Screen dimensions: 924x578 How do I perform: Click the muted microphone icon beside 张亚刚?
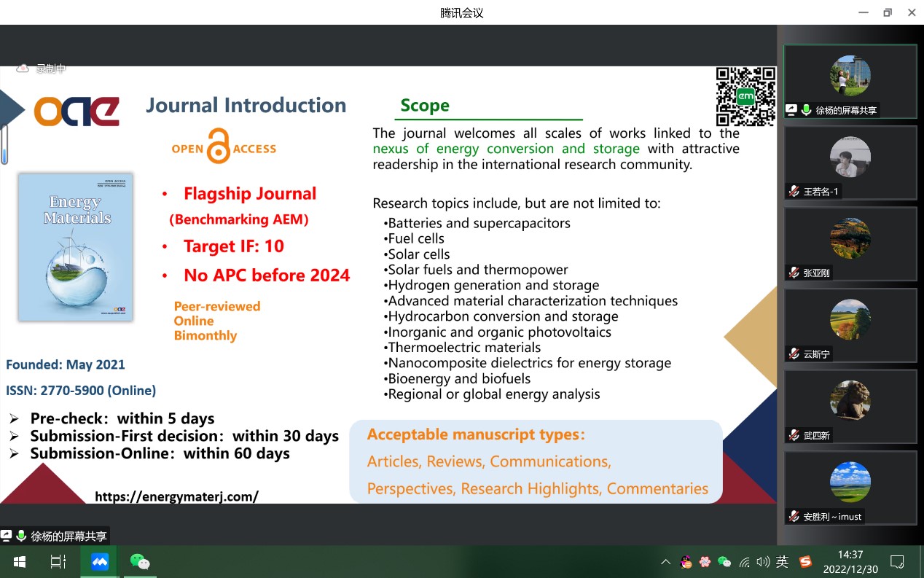(x=794, y=273)
